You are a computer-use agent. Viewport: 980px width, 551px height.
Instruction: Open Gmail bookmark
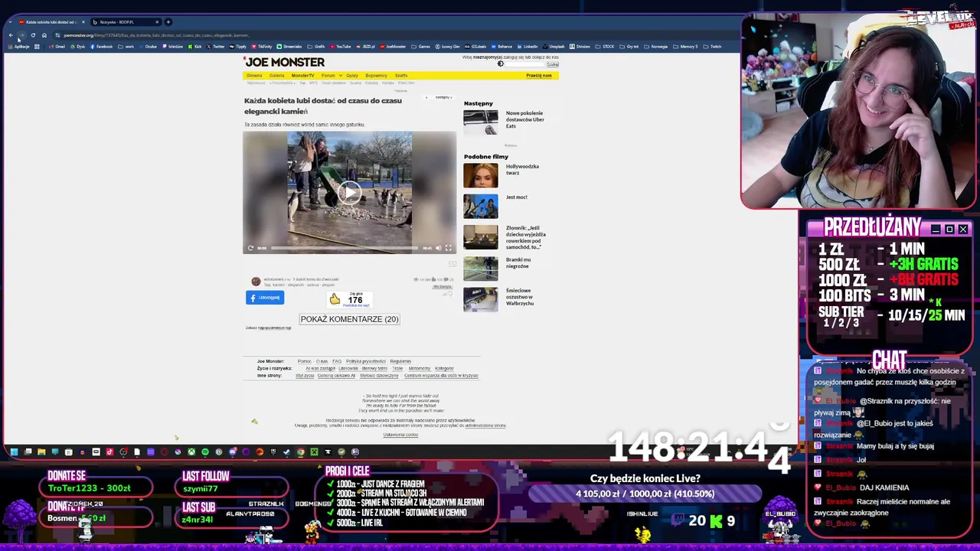point(57,47)
